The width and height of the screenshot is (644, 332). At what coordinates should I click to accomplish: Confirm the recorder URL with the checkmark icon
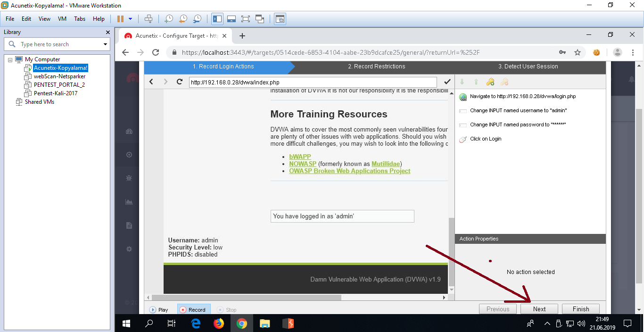(x=447, y=82)
